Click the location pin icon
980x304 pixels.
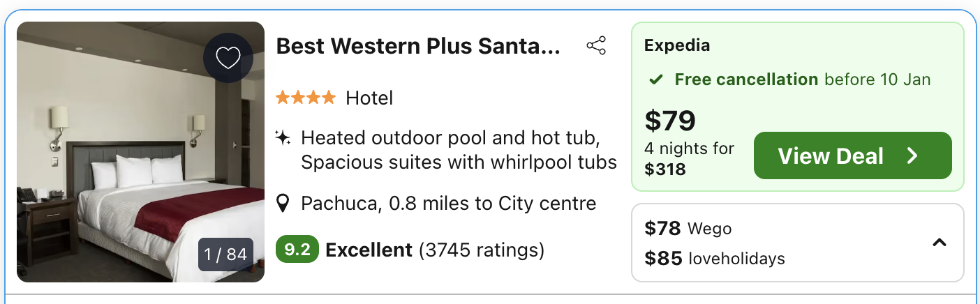(x=283, y=204)
